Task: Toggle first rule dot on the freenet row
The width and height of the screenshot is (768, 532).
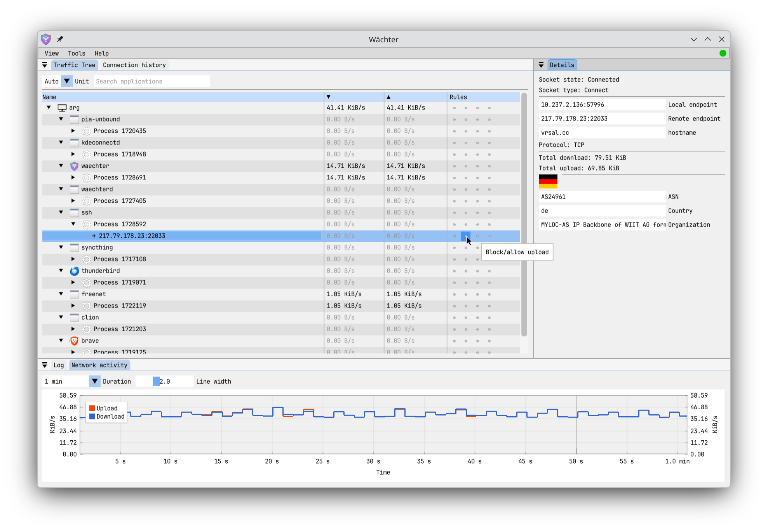Action: 454,294
